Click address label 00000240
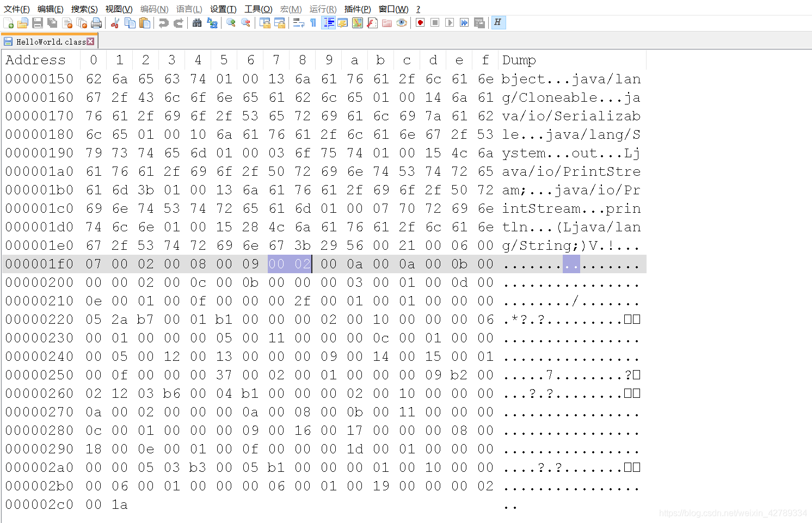This screenshot has height=523, width=812. (x=39, y=356)
